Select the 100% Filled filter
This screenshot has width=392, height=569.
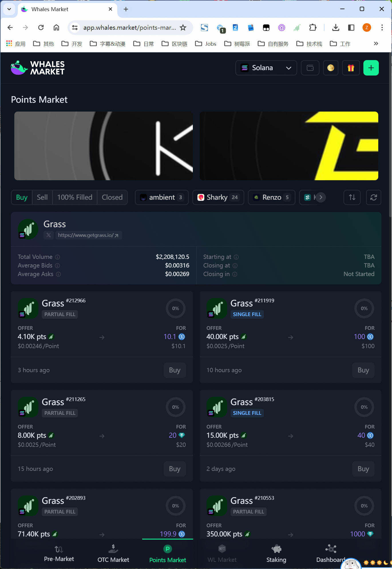(x=75, y=197)
